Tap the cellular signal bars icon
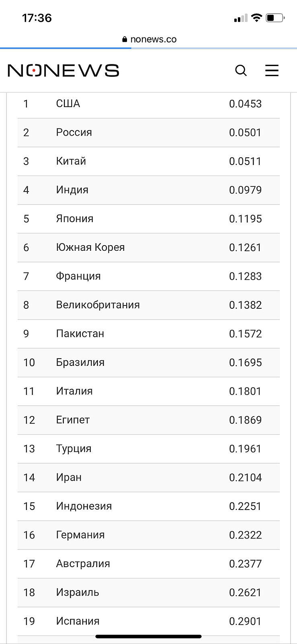The image size is (297, 644). tap(240, 18)
